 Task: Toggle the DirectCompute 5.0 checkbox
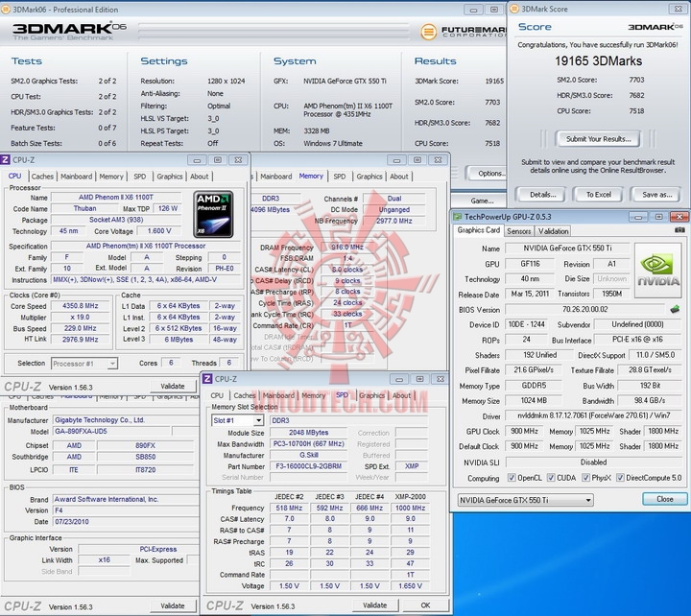619,478
